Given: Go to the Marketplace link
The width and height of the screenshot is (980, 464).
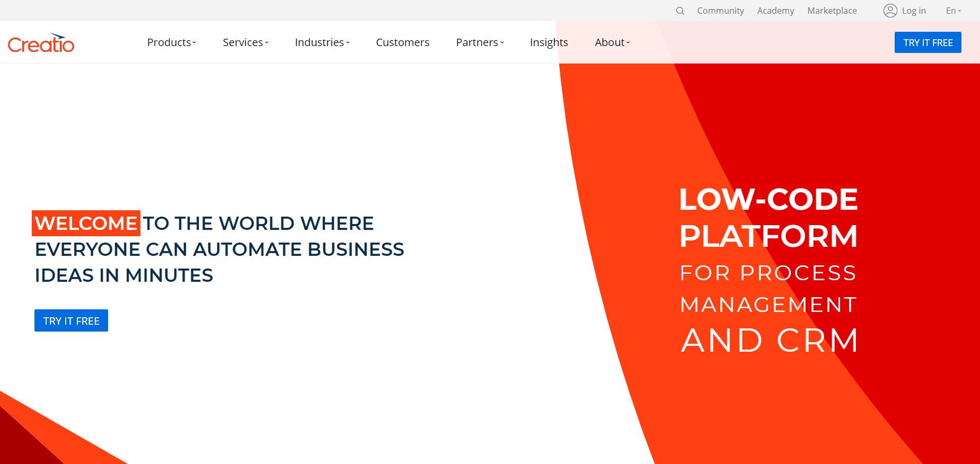Looking at the screenshot, I should click(x=832, y=11).
